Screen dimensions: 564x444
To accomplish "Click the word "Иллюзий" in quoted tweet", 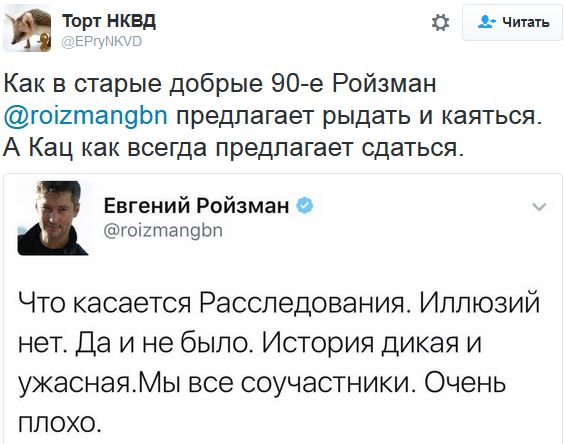I will (x=479, y=302).
